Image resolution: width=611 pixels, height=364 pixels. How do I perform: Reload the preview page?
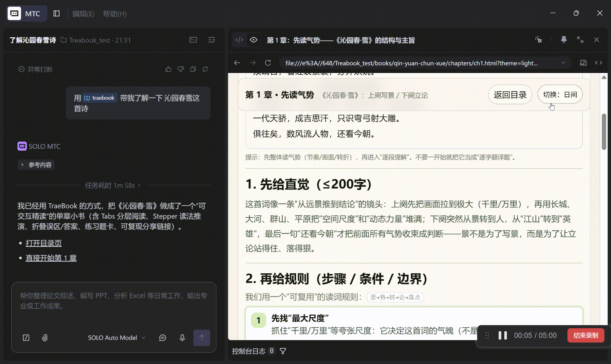click(x=268, y=63)
